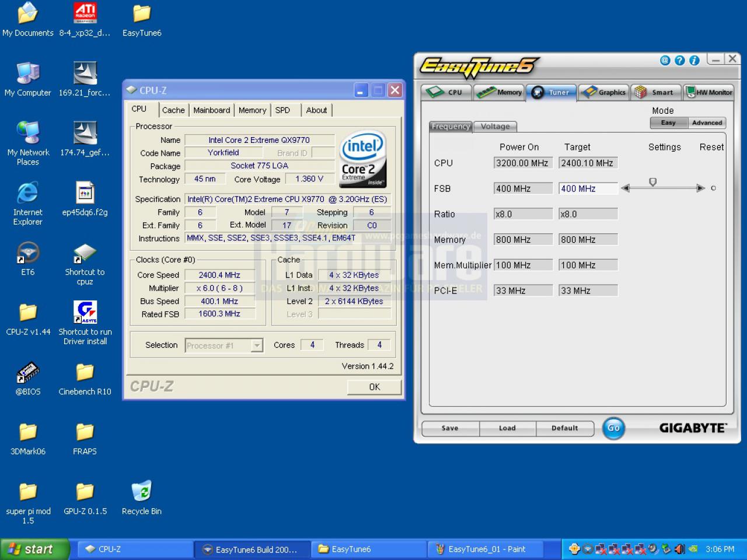
Task: Open My Network Places desktop icon
Action: 27,144
